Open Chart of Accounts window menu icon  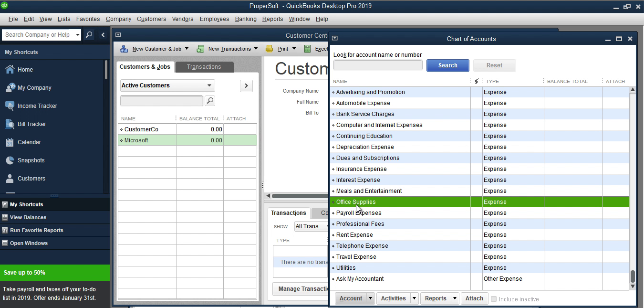point(335,38)
